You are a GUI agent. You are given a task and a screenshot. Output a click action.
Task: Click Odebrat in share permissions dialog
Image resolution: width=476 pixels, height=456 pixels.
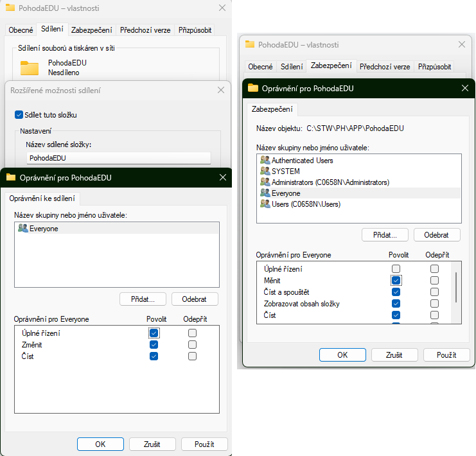click(x=194, y=299)
